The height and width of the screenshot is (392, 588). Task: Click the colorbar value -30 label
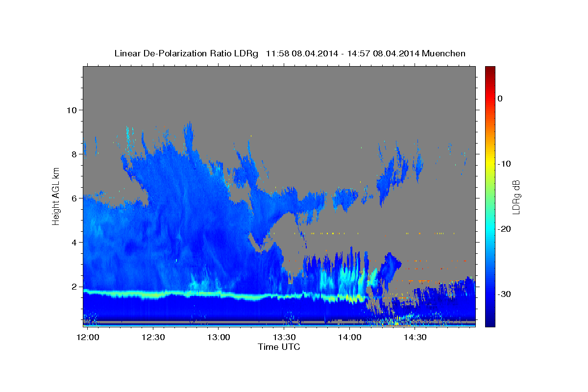[x=504, y=294]
